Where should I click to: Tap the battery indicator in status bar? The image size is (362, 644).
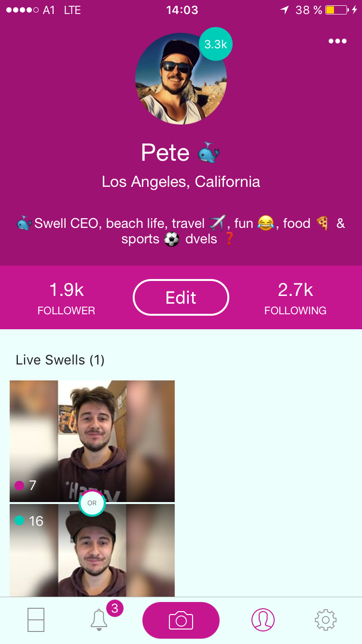[x=336, y=10]
